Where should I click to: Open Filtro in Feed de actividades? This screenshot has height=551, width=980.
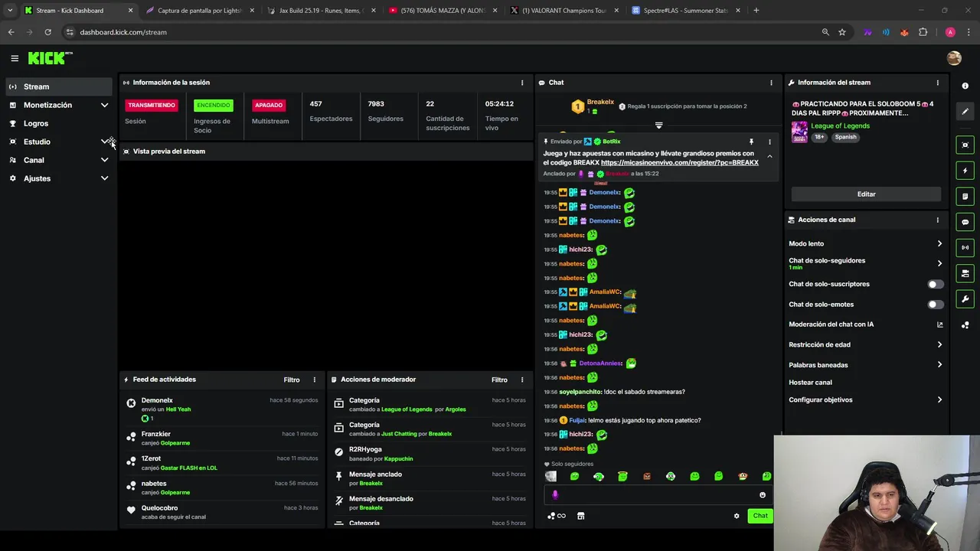[x=292, y=380]
